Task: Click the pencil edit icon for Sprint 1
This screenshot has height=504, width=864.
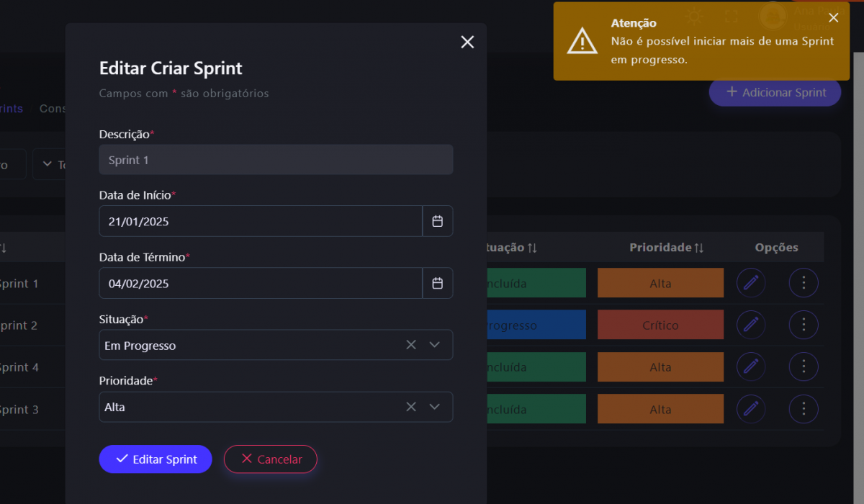Action: (750, 283)
